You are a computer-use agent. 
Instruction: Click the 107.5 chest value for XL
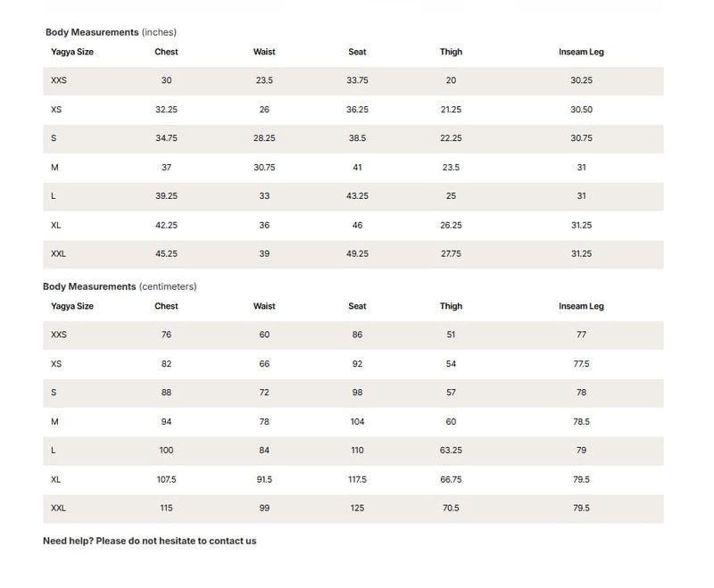click(x=166, y=479)
